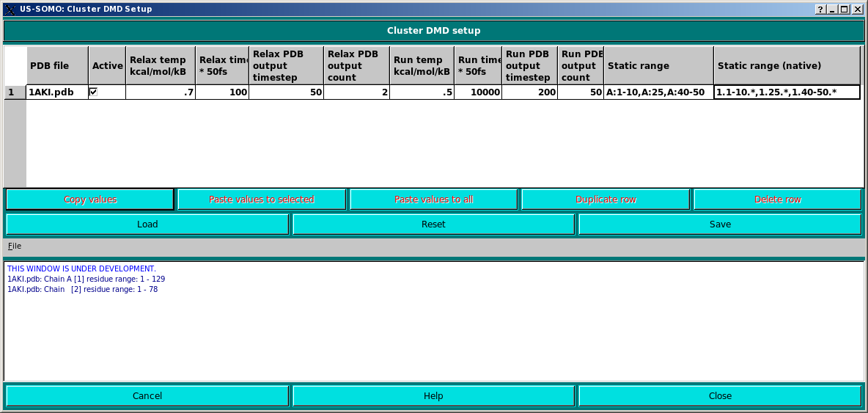Click the Delete row button

click(777, 200)
